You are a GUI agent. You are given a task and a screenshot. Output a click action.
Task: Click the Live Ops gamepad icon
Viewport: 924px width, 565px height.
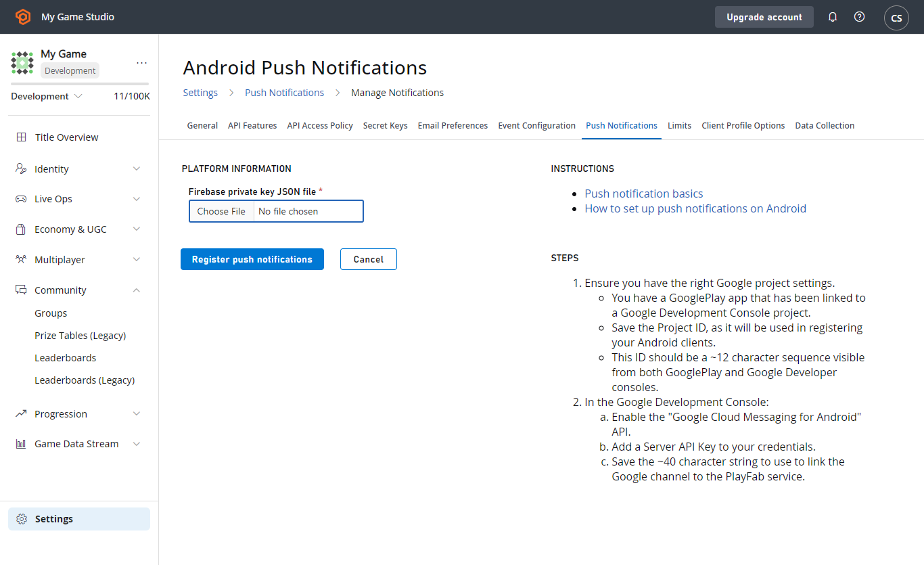(21, 199)
